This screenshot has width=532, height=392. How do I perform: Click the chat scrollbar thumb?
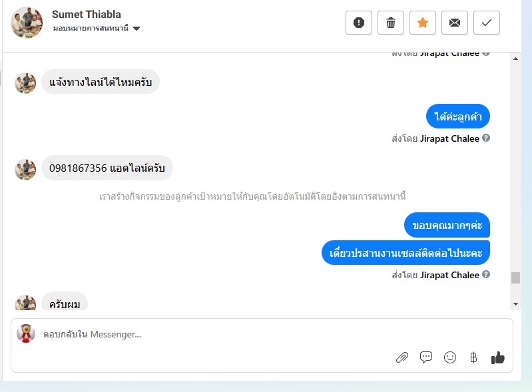click(x=516, y=278)
